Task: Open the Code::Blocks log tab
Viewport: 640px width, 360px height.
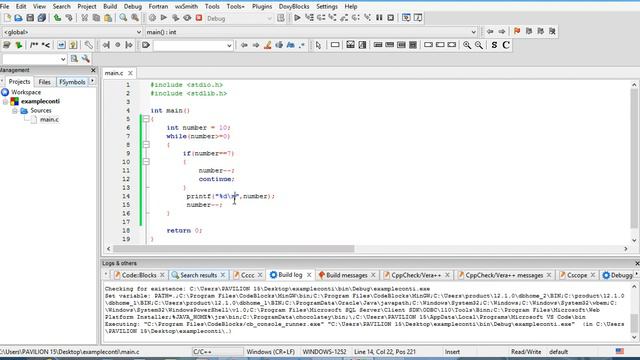Action: point(139,275)
